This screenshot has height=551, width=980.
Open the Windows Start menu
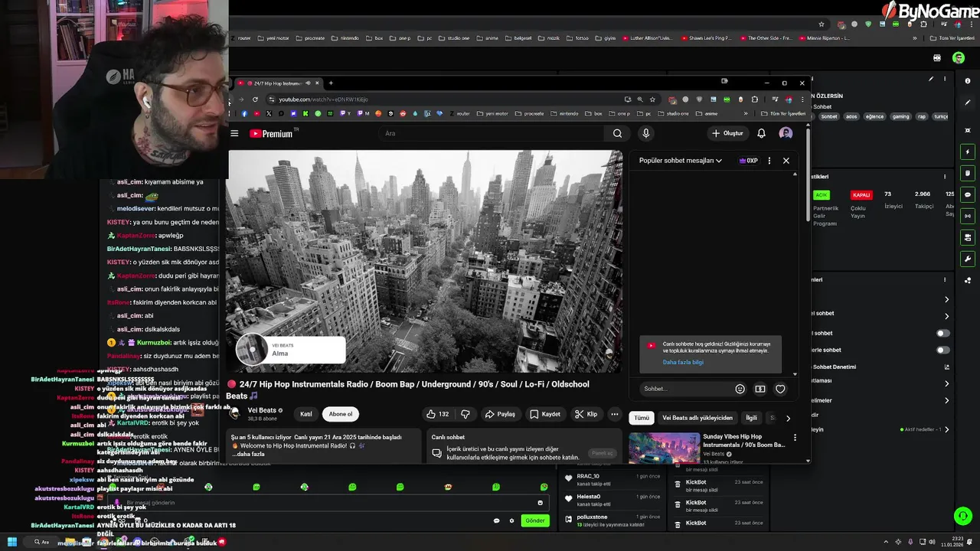[x=12, y=542]
